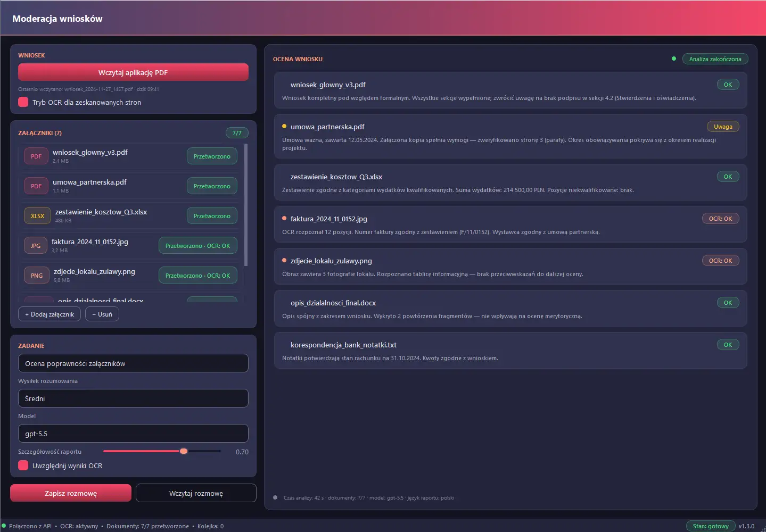Click the PDF icon for wniosek_glowny_v3.pdf

coord(36,156)
